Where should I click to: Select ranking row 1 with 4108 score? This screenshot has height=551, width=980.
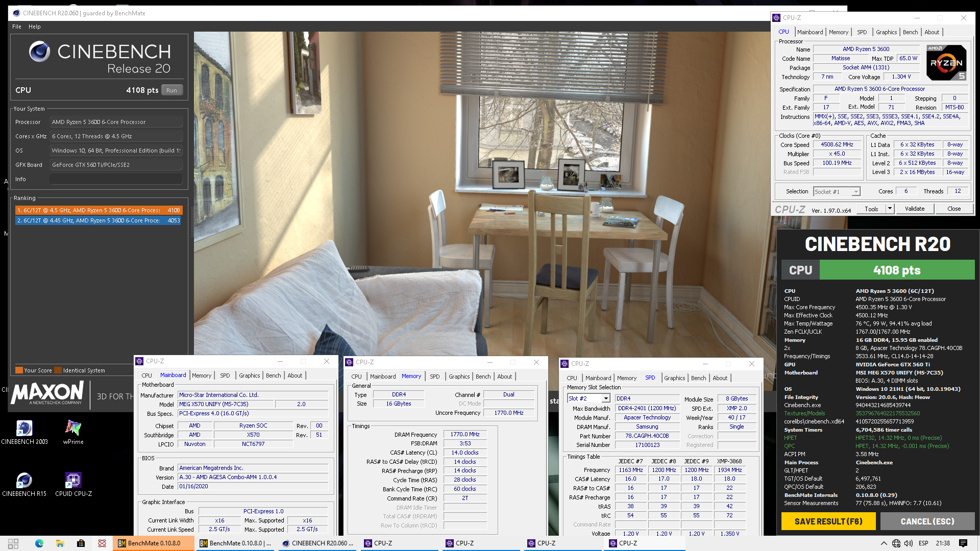coord(98,210)
